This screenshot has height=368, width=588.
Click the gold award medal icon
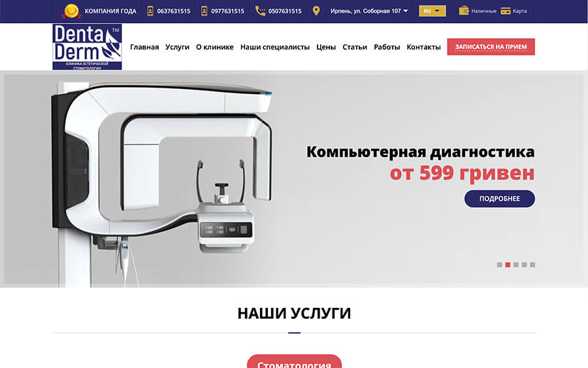tap(71, 11)
